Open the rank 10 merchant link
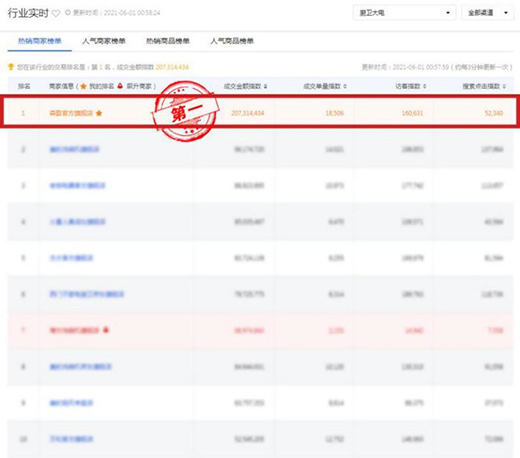 pyautogui.click(x=71, y=439)
